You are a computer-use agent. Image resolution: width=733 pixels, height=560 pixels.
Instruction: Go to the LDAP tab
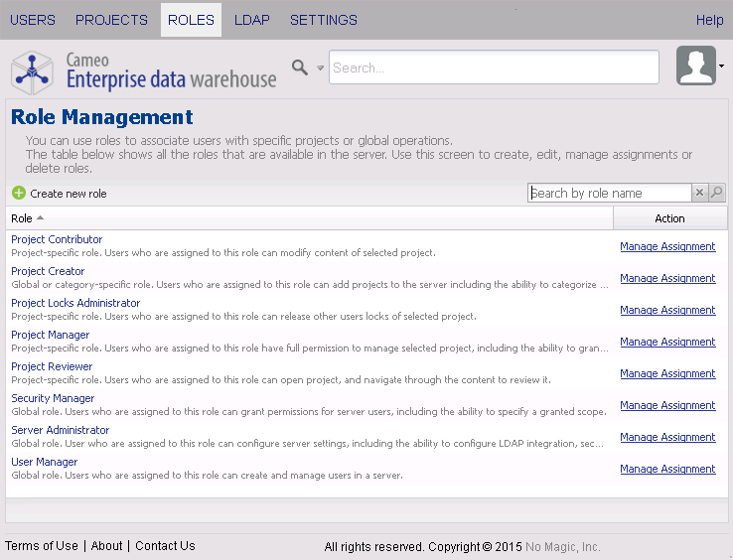click(x=251, y=20)
